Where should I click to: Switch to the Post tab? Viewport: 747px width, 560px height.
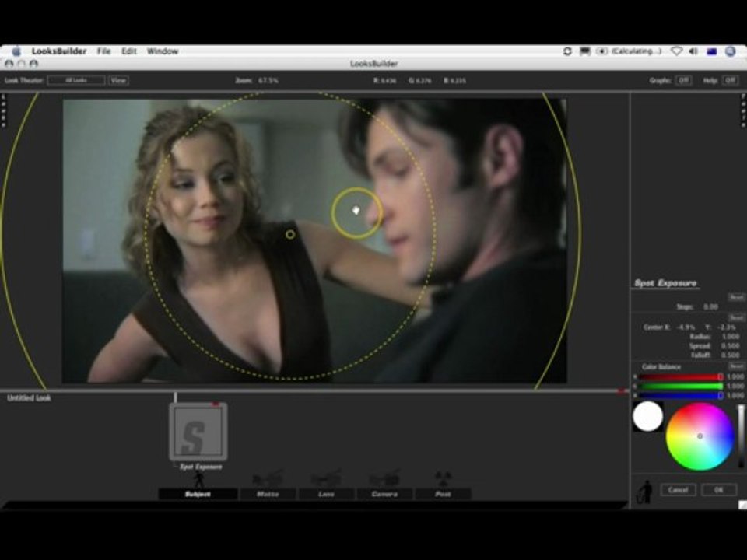(443, 494)
